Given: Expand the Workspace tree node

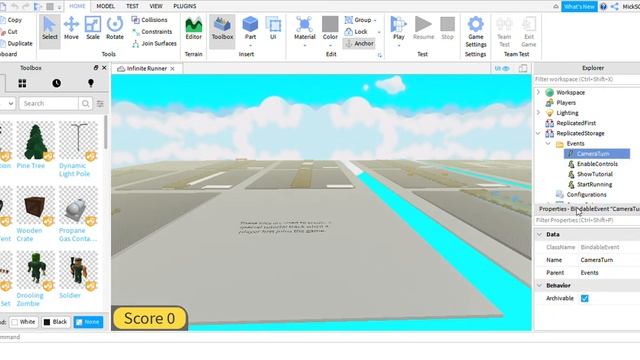Looking at the screenshot, I should pyautogui.click(x=538, y=92).
